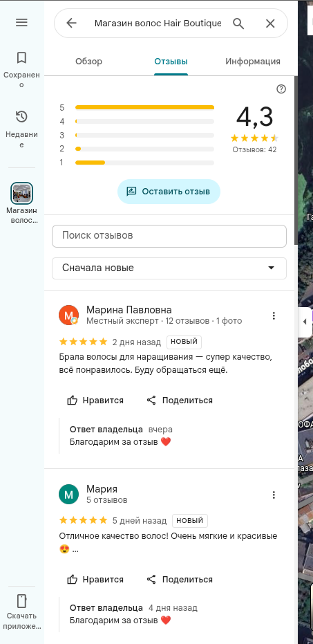This screenshot has height=644, width=313.
Task: Click the НОВЫЙ badge on Марина's review
Action: pyautogui.click(x=184, y=342)
